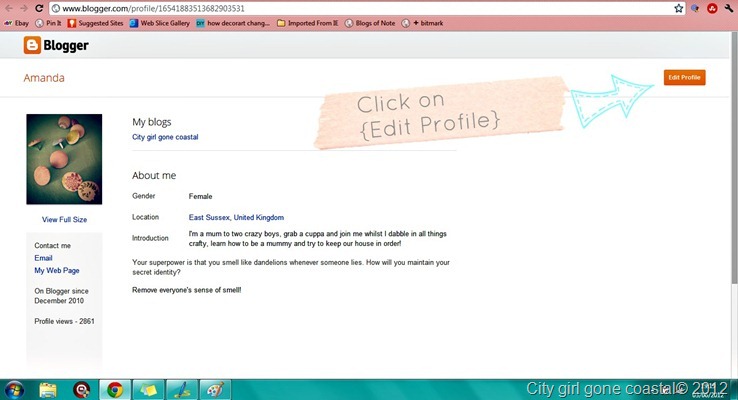The height and width of the screenshot is (400, 738).
Task: Go back using the browser back arrow
Action: (x=8, y=8)
